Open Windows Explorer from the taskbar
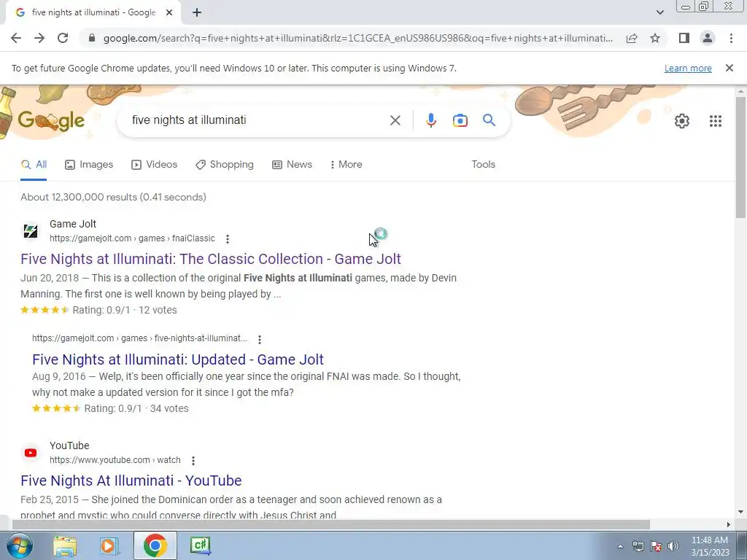This screenshot has height=560, width=747. [x=65, y=545]
